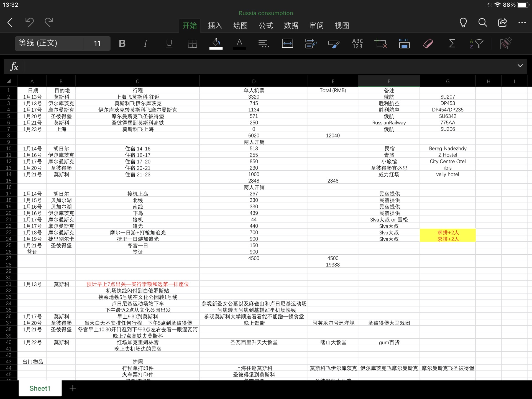The height and width of the screenshot is (399, 532).
Task: Toggle bold formatting
Action: pos(122,44)
